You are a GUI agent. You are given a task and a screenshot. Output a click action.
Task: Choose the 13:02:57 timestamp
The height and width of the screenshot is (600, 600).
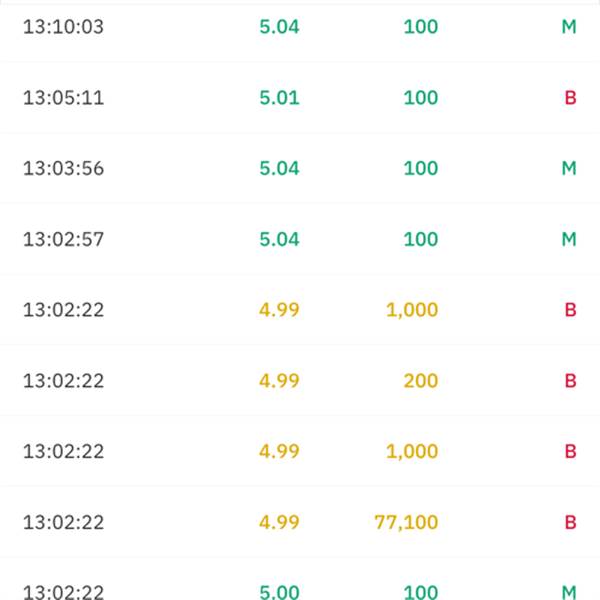tap(64, 239)
